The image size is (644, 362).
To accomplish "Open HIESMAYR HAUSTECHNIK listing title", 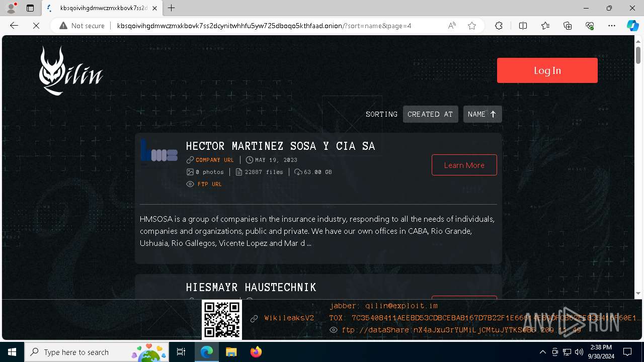I will tap(251, 288).
